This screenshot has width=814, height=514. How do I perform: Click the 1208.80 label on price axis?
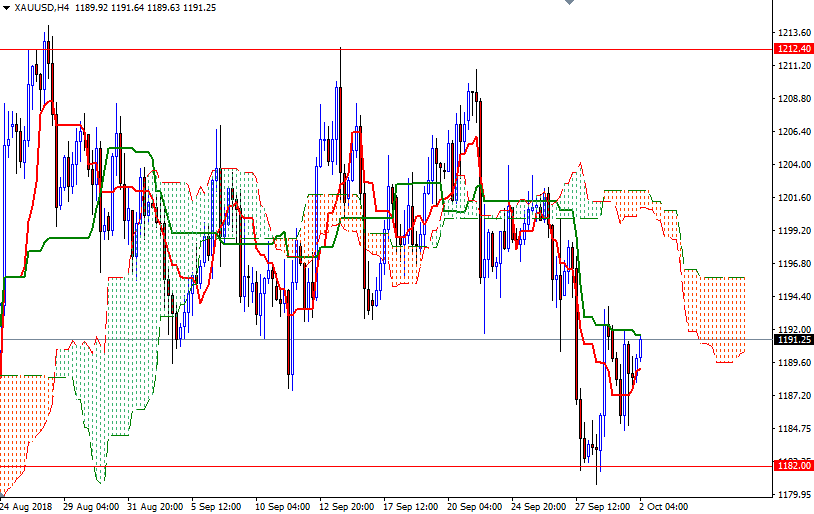click(793, 99)
